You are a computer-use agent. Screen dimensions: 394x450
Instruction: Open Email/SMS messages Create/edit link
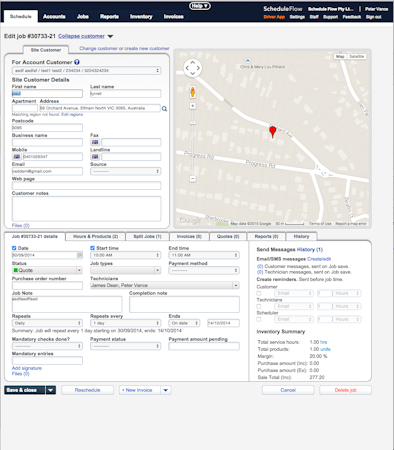click(319, 259)
